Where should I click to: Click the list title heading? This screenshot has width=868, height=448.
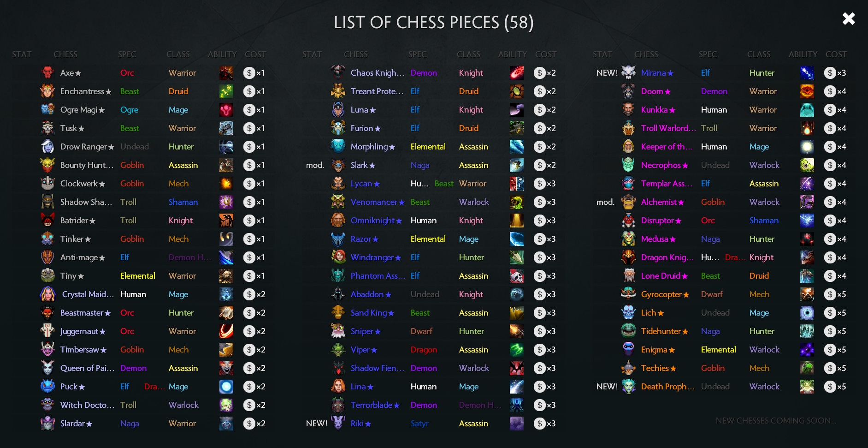click(433, 23)
